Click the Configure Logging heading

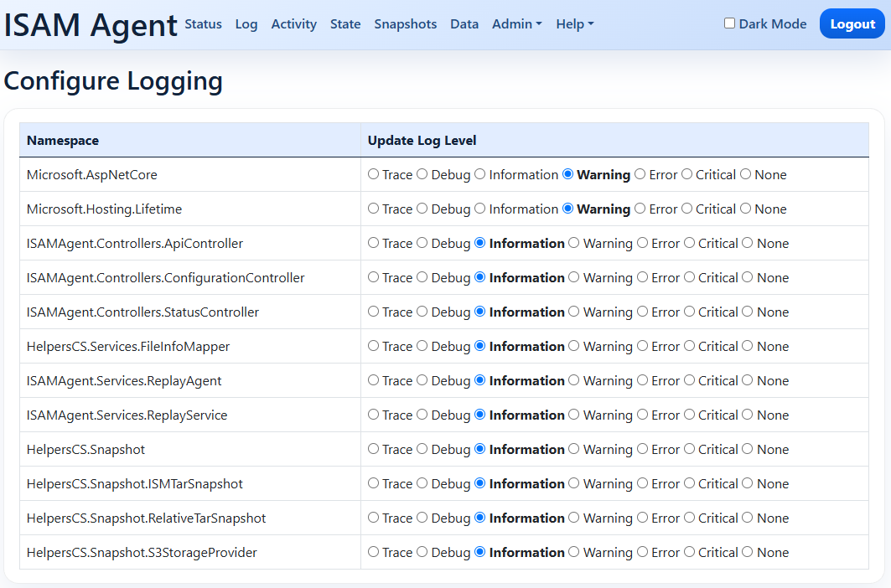[113, 81]
